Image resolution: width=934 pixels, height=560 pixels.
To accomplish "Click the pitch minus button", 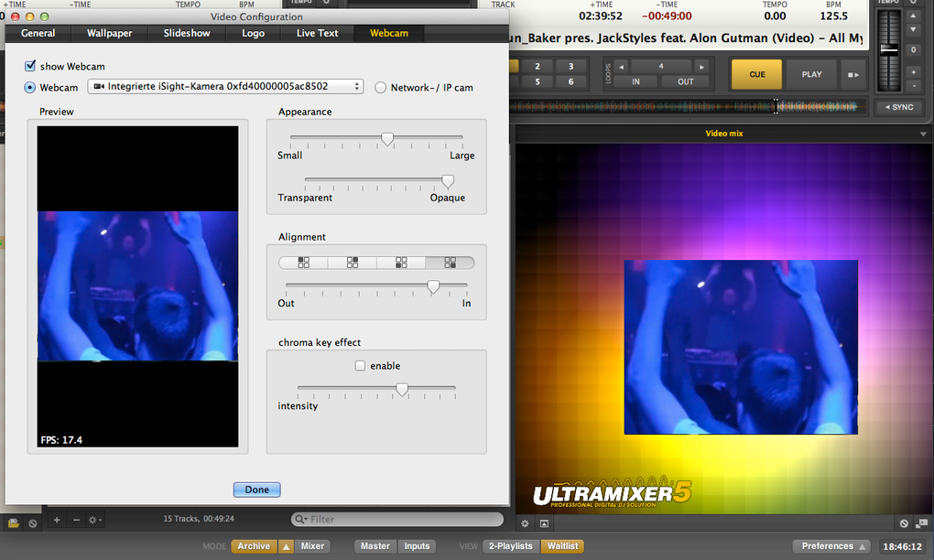I will coord(913,86).
